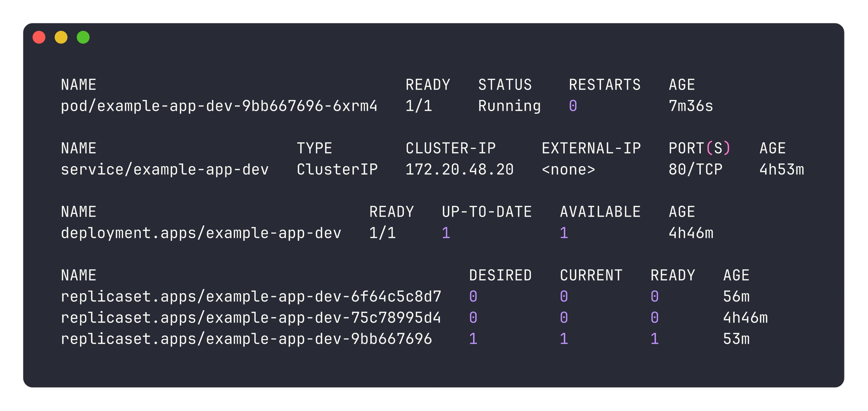Click the UP-TO-DATE value 1
This screenshot has height=411, width=868.
click(446, 233)
